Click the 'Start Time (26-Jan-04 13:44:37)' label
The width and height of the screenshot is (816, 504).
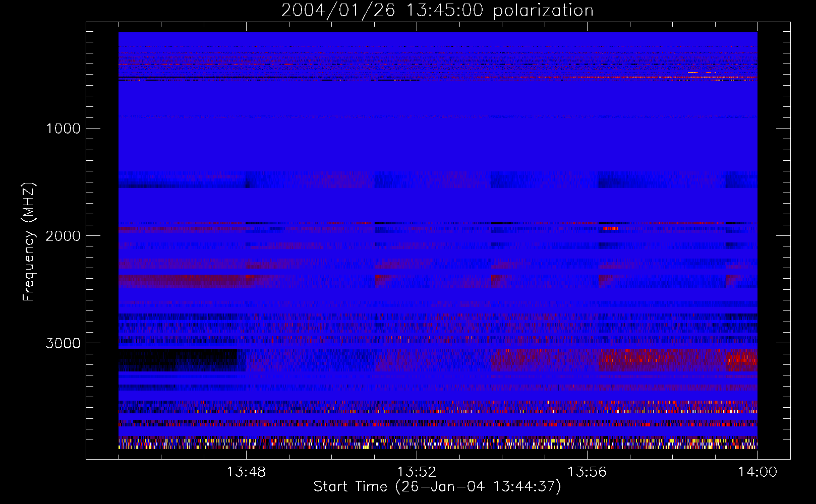pyautogui.click(x=437, y=487)
